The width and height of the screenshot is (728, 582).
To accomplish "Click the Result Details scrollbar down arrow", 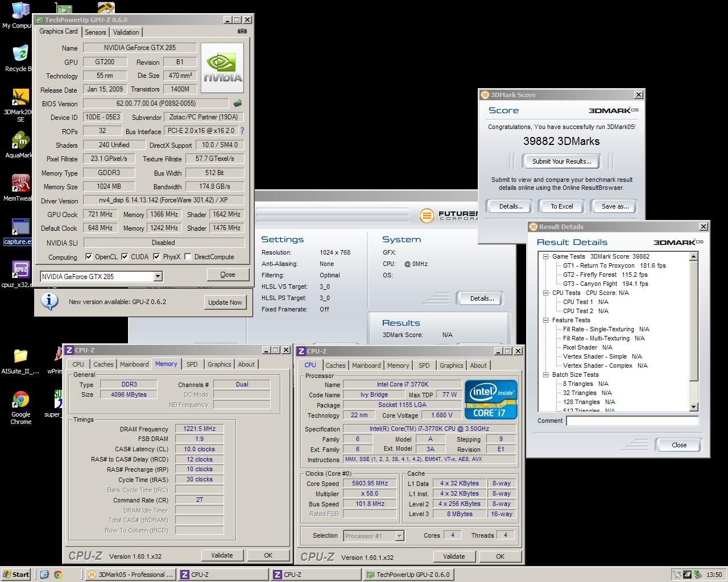I will [x=693, y=407].
